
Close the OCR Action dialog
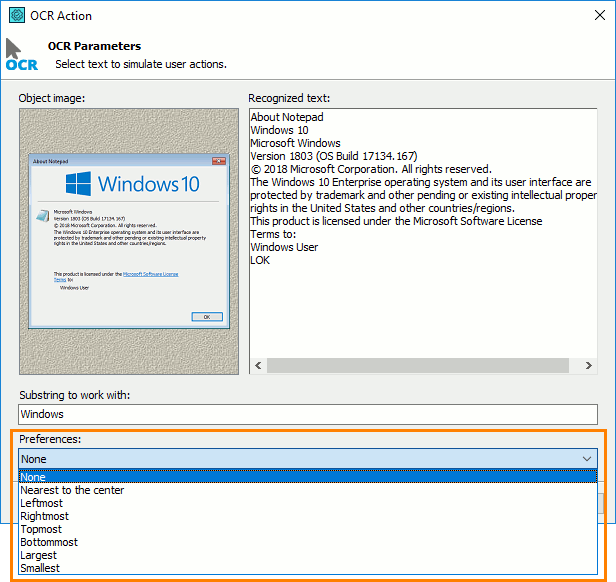point(600,15)
